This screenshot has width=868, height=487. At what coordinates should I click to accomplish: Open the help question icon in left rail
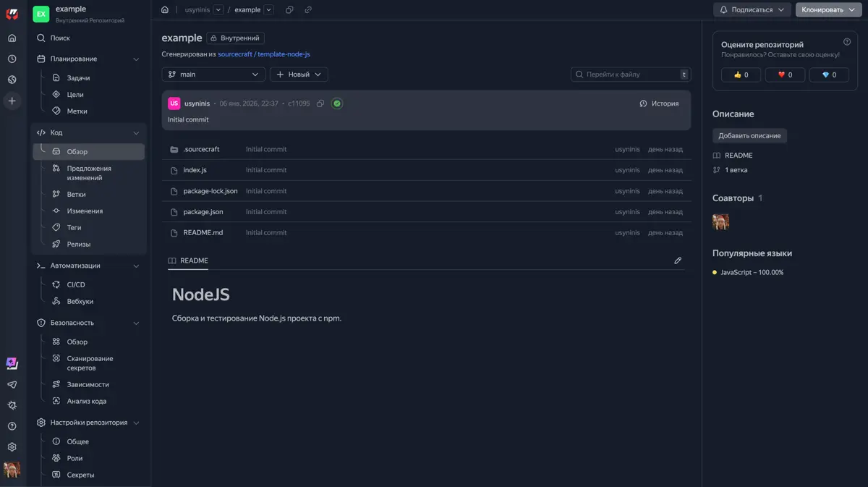click(12, 426)
